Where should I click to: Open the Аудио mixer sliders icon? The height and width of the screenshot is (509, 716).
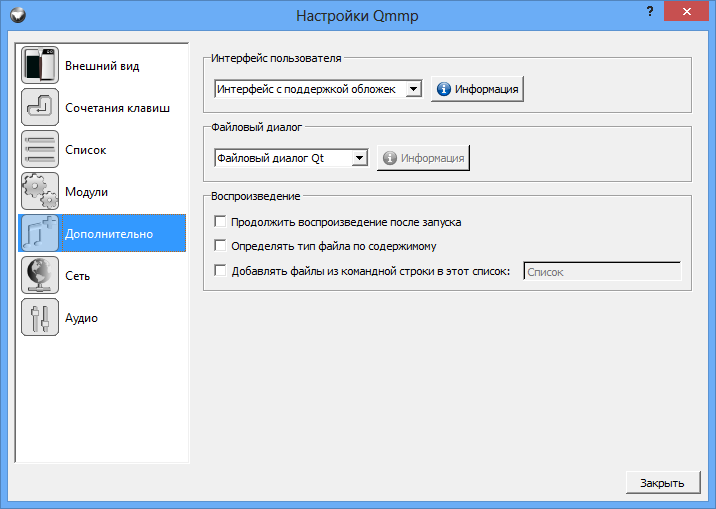coord(40,317)
